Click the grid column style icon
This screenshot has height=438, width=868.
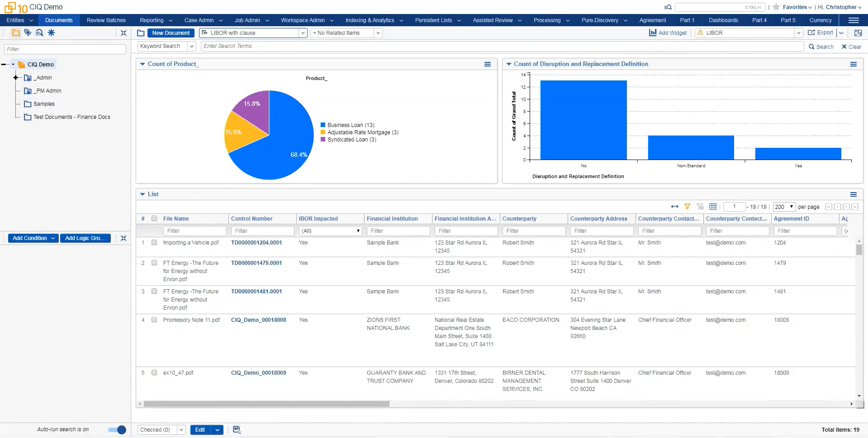tap(713, 207)
